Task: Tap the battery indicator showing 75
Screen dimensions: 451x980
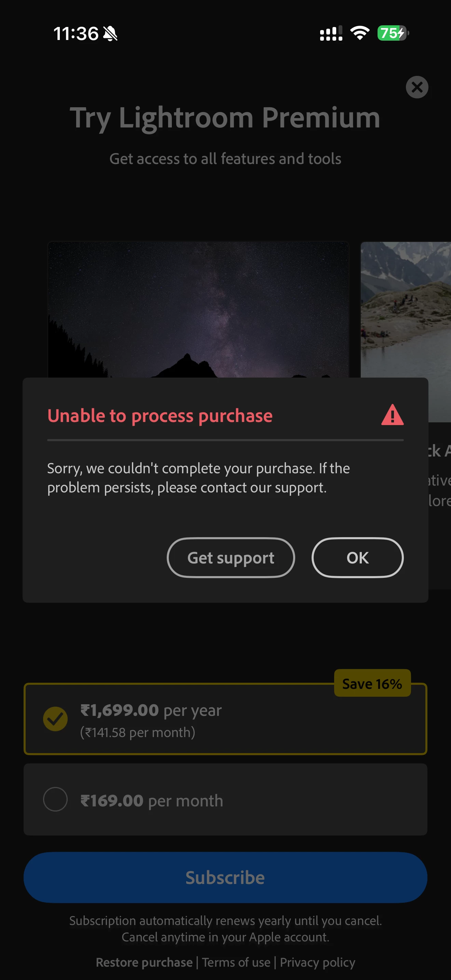Action: 393,33
